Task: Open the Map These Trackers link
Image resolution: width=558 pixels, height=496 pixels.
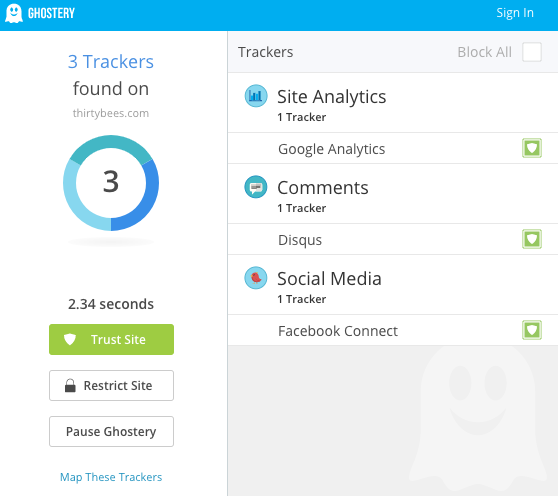Action: [111, 477]
